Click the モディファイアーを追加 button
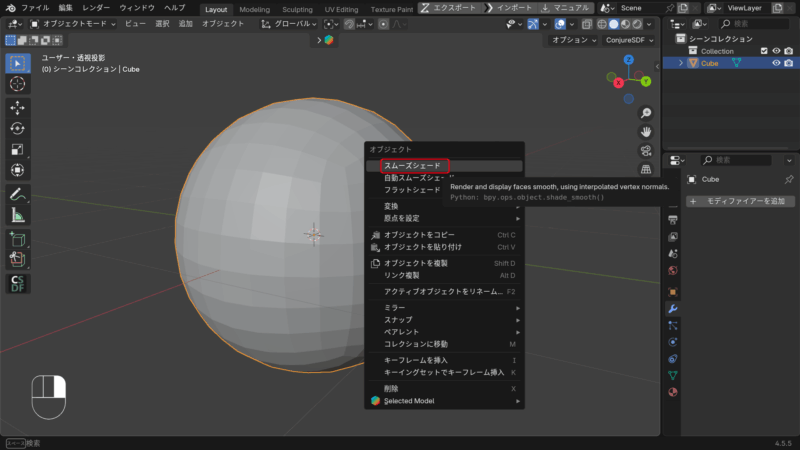Image resolution: width=800 pixels, height=450 pixels. (739, 201)
